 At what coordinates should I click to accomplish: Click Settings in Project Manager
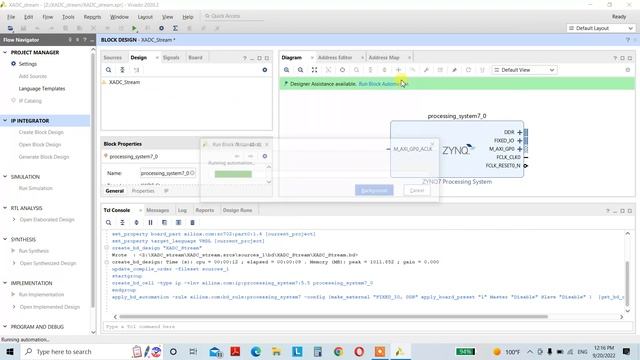pyautogui.click(x=28, y=64)
